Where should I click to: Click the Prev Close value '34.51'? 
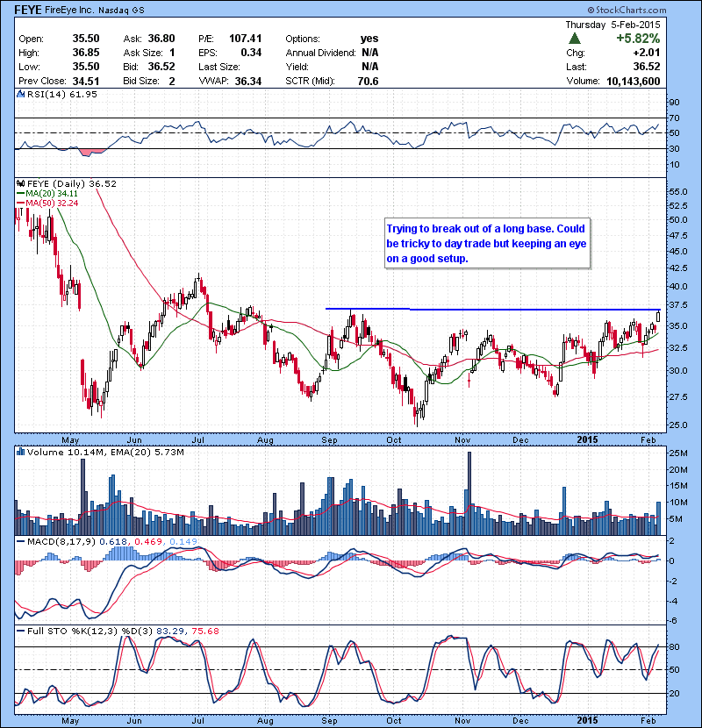point(86,82)
